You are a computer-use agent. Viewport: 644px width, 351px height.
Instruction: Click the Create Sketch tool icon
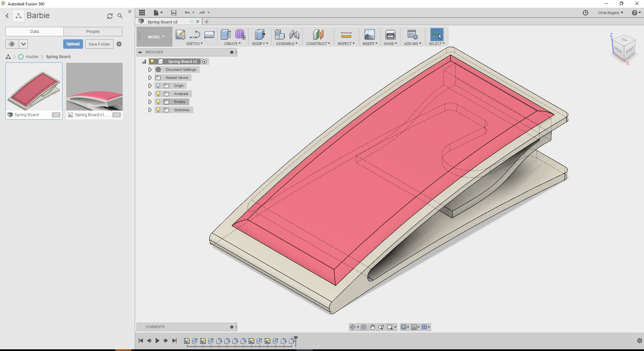click(x=180, y=35)
